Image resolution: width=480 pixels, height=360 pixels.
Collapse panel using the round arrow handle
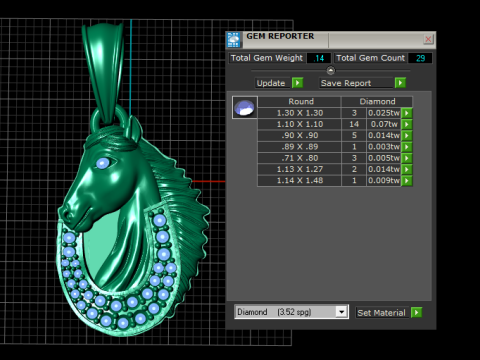coord(330,70)
